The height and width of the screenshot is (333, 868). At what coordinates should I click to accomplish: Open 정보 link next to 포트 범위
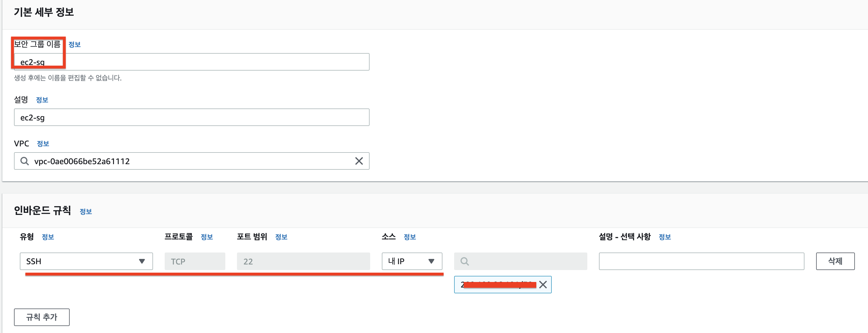tap(281, 237)
